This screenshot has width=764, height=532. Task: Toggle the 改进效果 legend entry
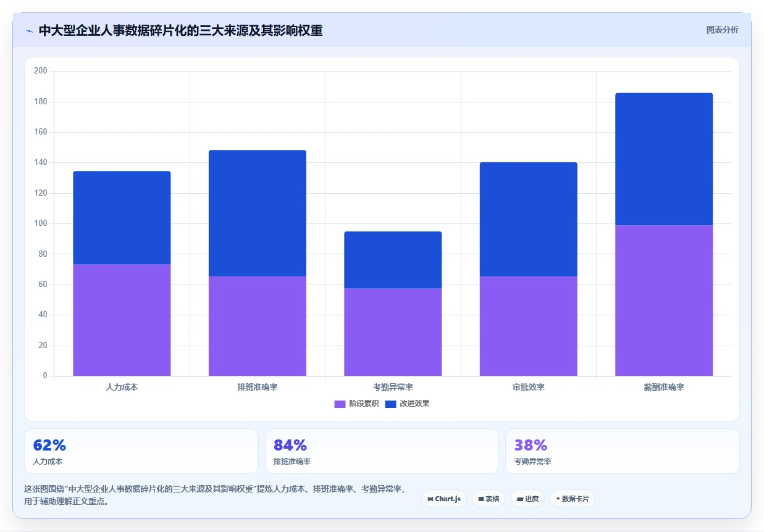click(x=407, y=404)
